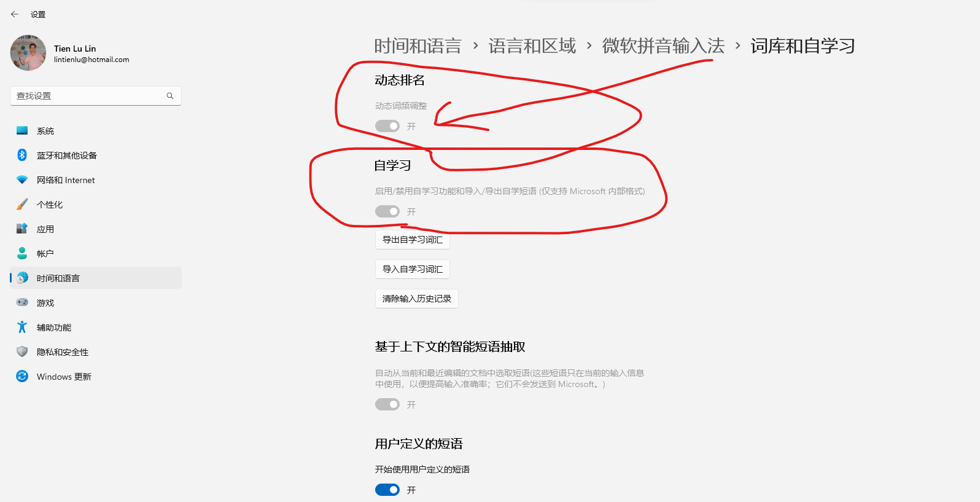Open the 帐户 person icon

coord(22,253)
